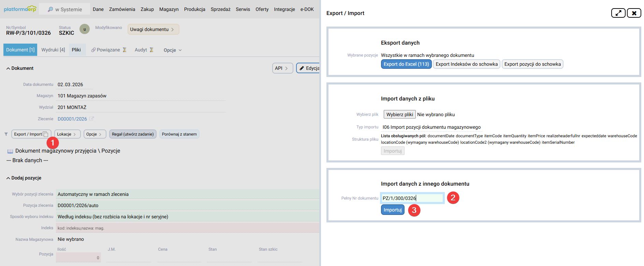The height and width of the screenshot is (266, 644).
Task: Click the book icon by Dokument magazynowy
Action: click(x=10, y=151)
